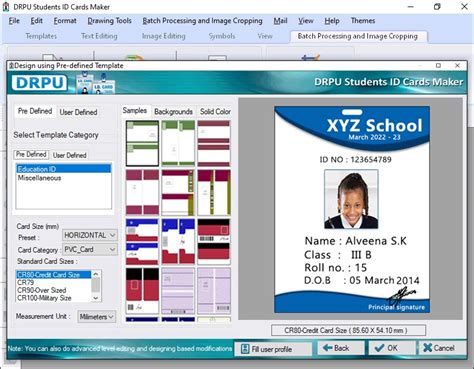Choose the green horizontal two-card template thumbnail
This screenshot has width=474, height=369.
coord(142,143)
